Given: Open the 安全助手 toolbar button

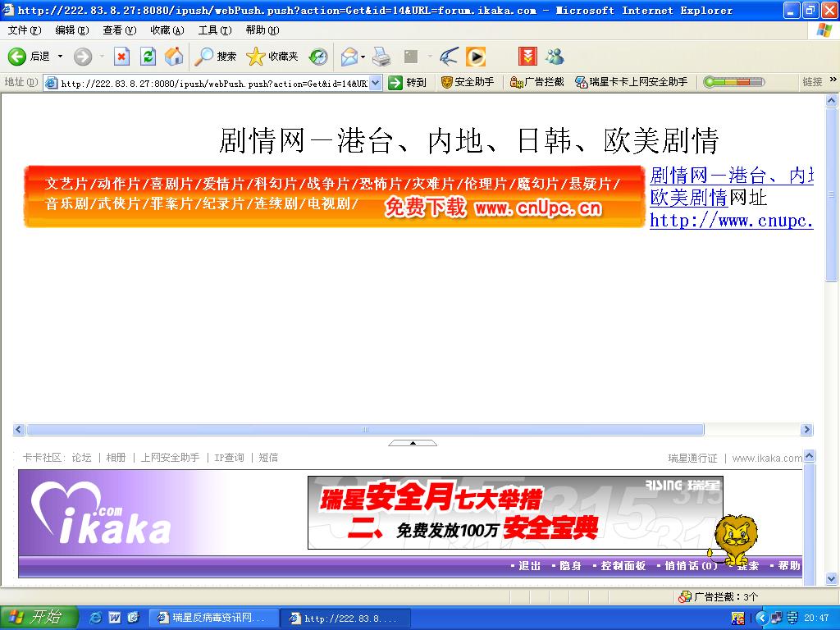Looking at the screenshot, I should pyautogui.click(x=467, y=82).
